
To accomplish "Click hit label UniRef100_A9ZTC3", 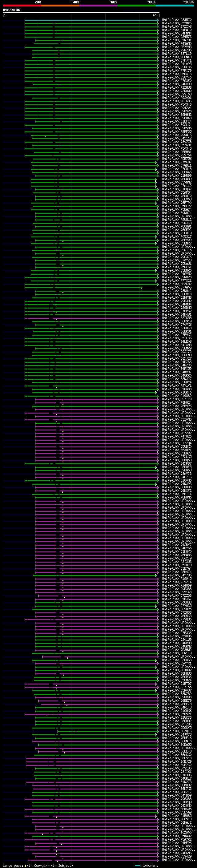I will pyautogui.click(x=177, y=399).
